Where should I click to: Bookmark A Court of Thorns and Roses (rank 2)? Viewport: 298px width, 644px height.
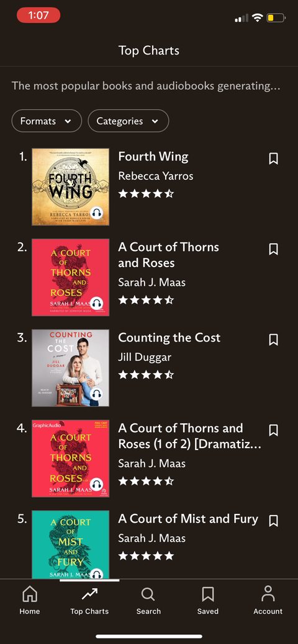tap(273, 249)
